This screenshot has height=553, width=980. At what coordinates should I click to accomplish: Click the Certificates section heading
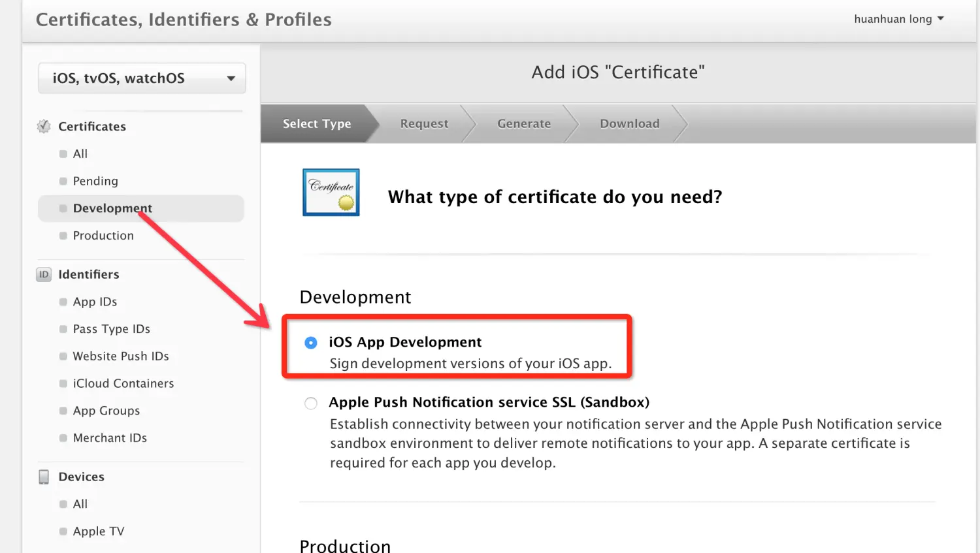pos(92,127)
